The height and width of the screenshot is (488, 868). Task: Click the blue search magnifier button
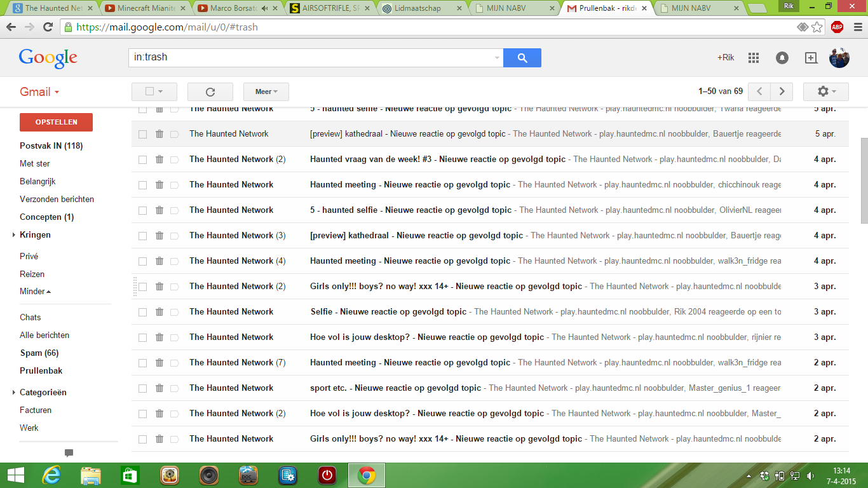(522, 57)
